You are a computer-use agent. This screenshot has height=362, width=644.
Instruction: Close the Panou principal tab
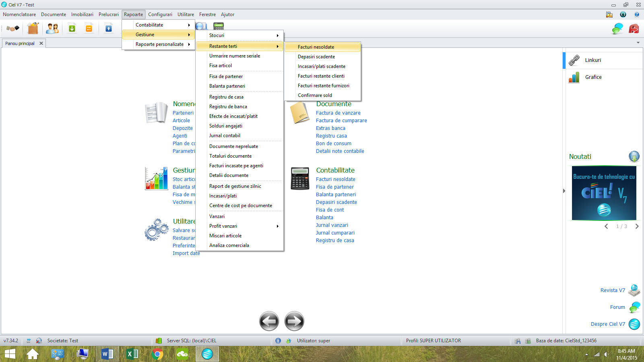point(41,43)
